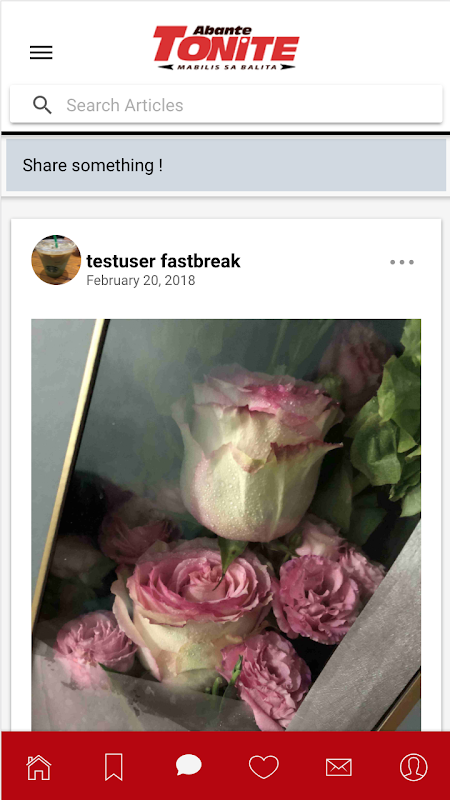
Task: Click the search magnifier icon
Action: 42,105
